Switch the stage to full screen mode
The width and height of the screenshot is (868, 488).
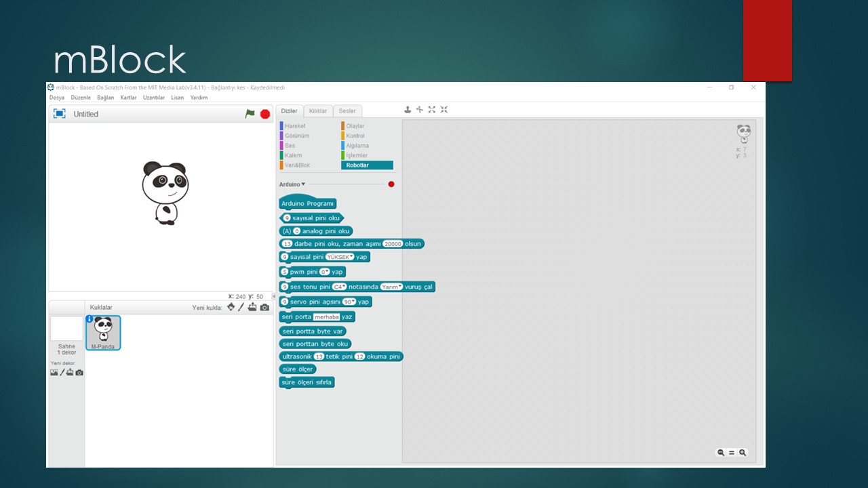pyautogui.click(x=60, y=114)
